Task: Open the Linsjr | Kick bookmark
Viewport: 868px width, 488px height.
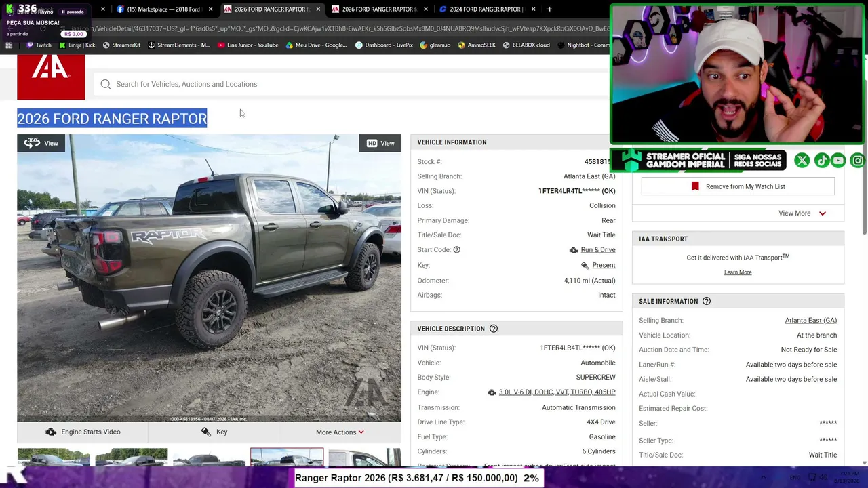Action: point(77,45)
